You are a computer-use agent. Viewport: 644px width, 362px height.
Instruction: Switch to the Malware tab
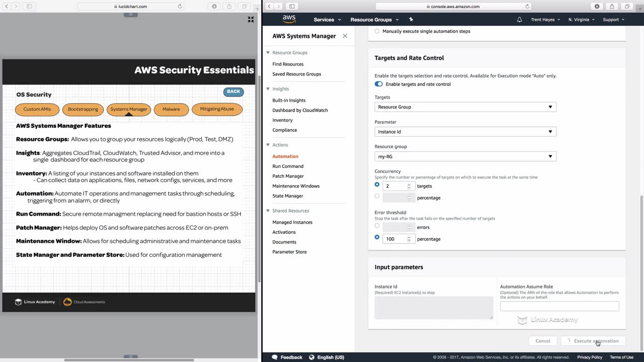pos(171,109)
